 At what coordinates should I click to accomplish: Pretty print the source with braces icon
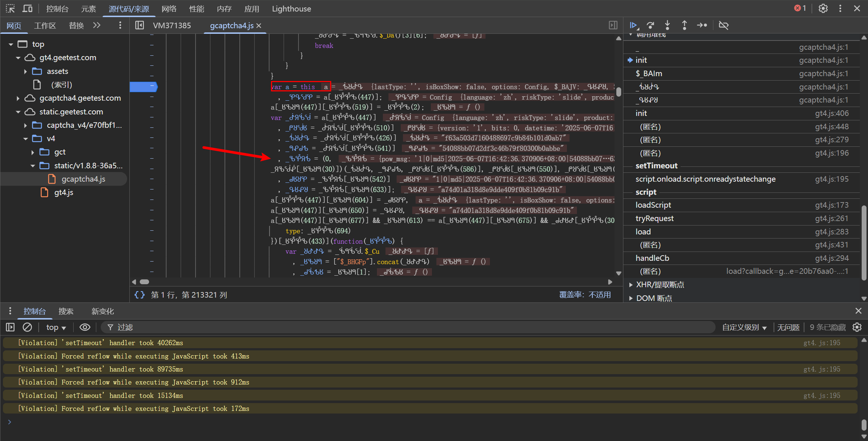(x=139, y=295)
